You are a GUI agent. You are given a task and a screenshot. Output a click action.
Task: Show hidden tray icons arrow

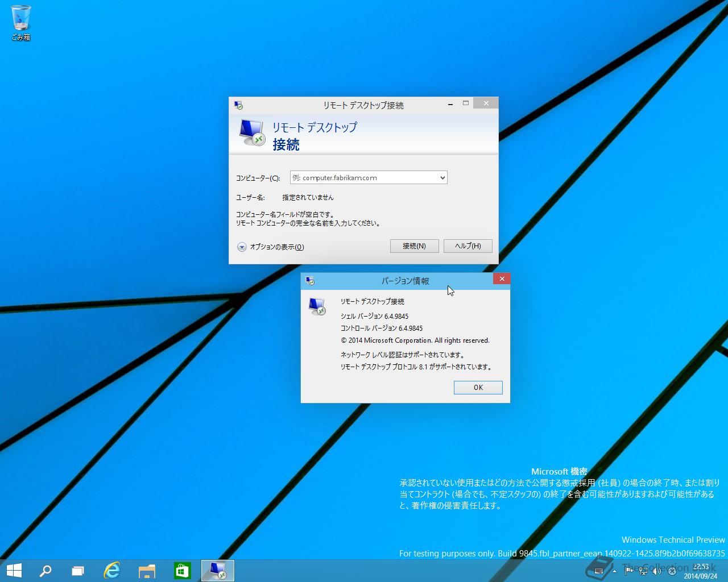click(614, 571)
